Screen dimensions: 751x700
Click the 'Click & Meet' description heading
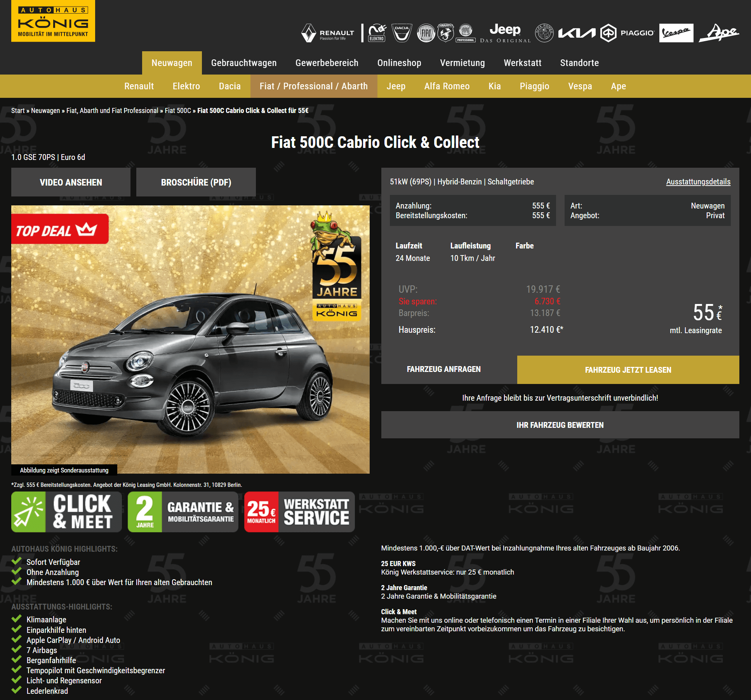pyautogui.click(x=399, y=612)
